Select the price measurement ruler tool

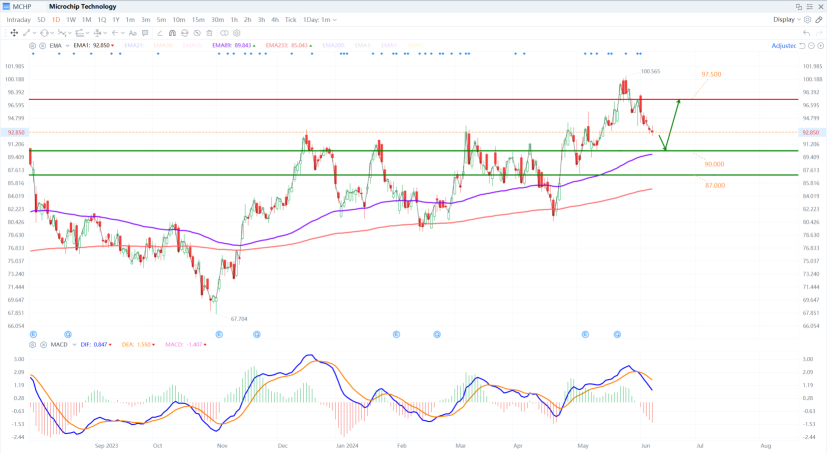[x=98, y=33]
